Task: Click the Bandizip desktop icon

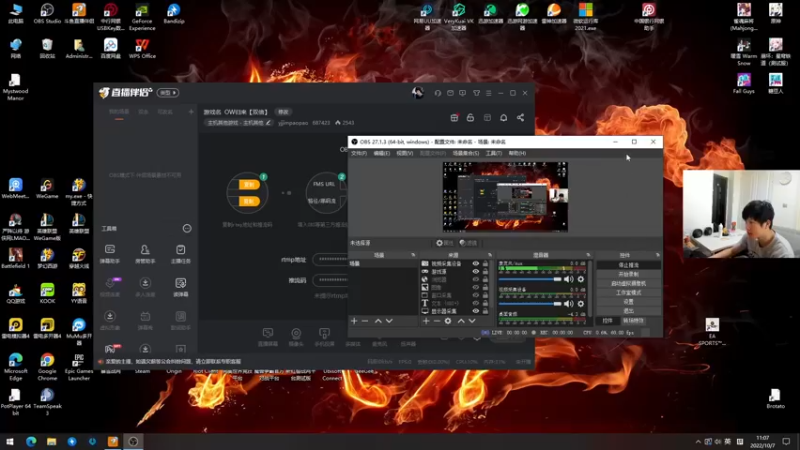Action: click(x=174, y=11)
